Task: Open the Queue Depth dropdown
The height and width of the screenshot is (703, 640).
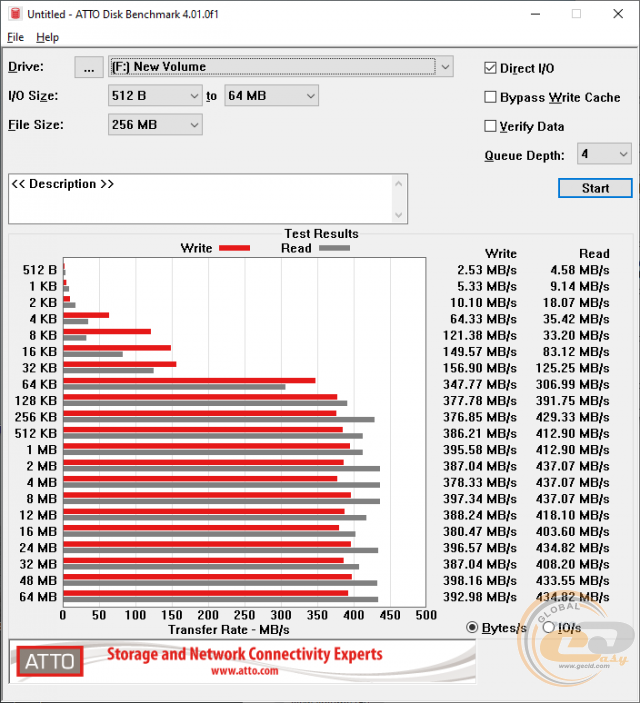Action: (x=604, y=154)
